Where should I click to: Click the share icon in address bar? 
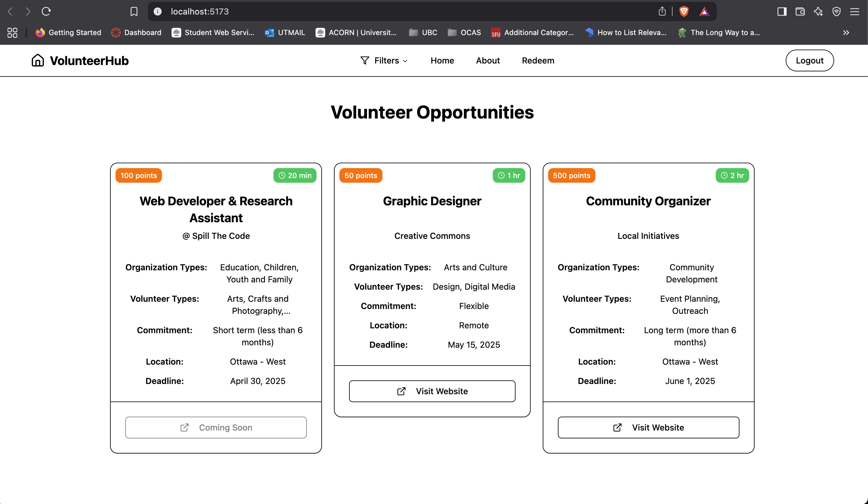click(662, 11)
